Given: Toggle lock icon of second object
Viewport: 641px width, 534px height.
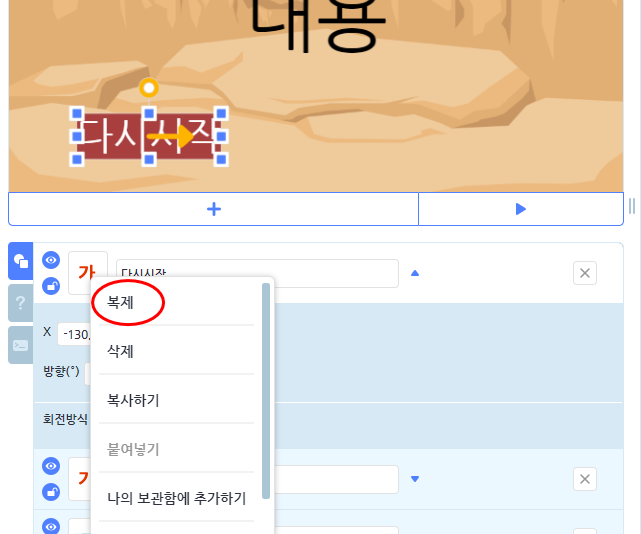Looking at the screenshot, I should (51, 492).
